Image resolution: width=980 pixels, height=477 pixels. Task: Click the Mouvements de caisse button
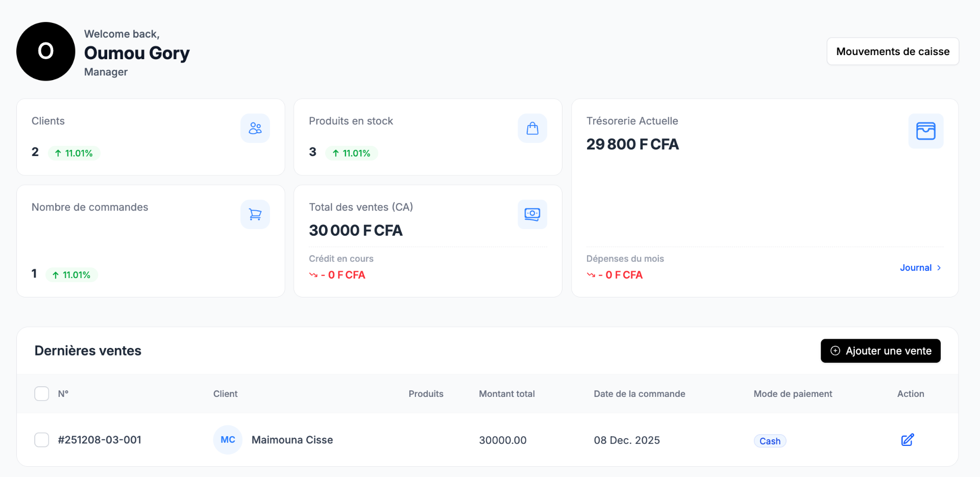pos(893,52)
